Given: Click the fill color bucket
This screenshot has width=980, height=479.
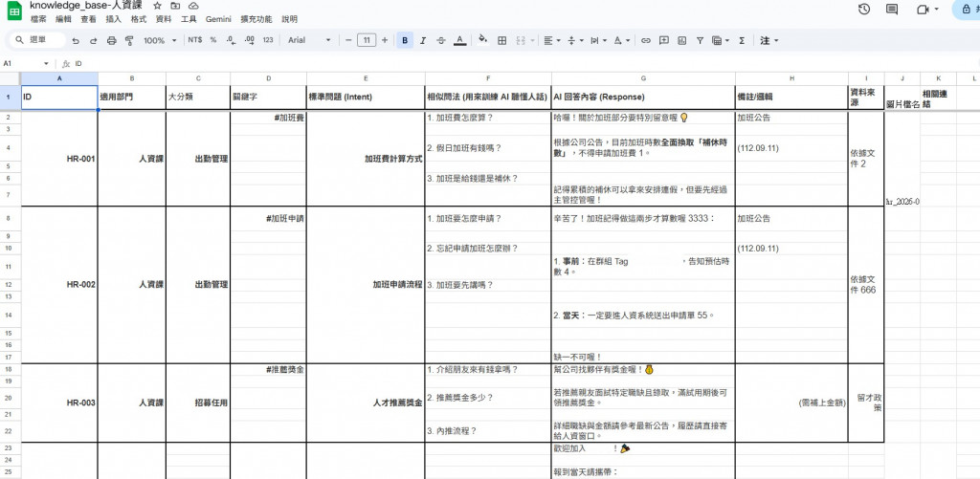Looking at the screenshot, I should tap(482, 40).
